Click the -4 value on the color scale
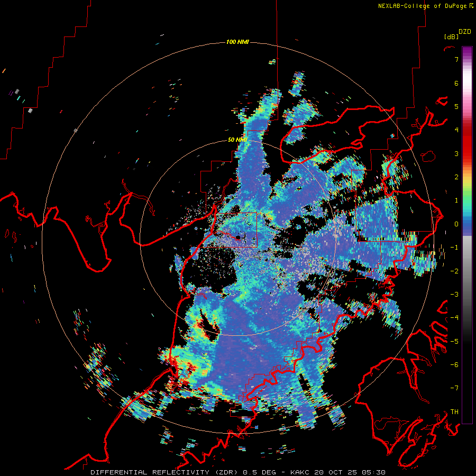This screenshot has height=476, width=476. click(454, 318)
